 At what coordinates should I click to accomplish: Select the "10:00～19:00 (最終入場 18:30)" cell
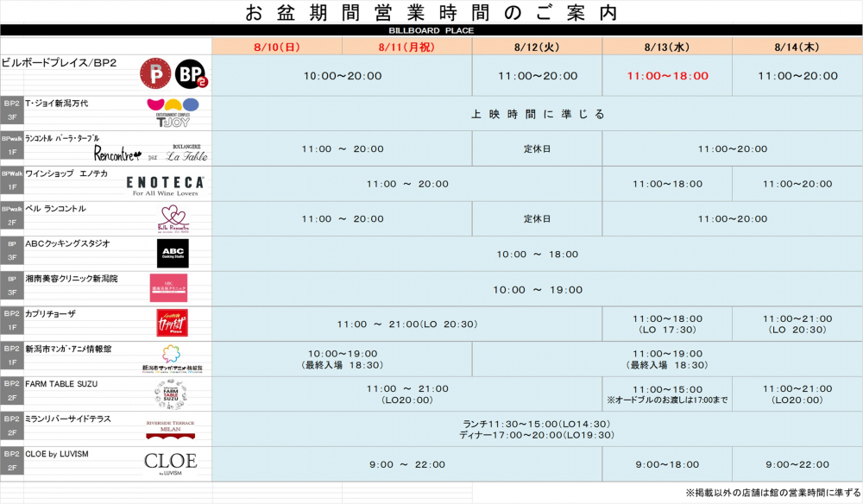[343, 359]
